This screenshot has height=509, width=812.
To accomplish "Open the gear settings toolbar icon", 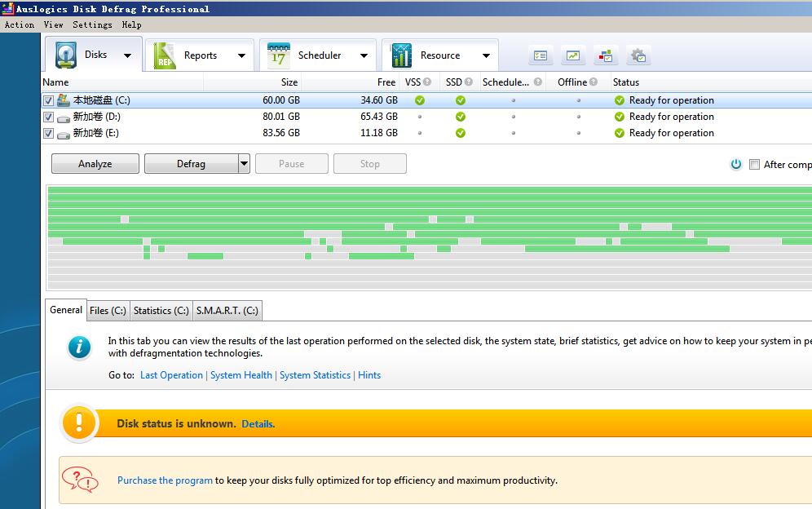I will coord(638,55).
